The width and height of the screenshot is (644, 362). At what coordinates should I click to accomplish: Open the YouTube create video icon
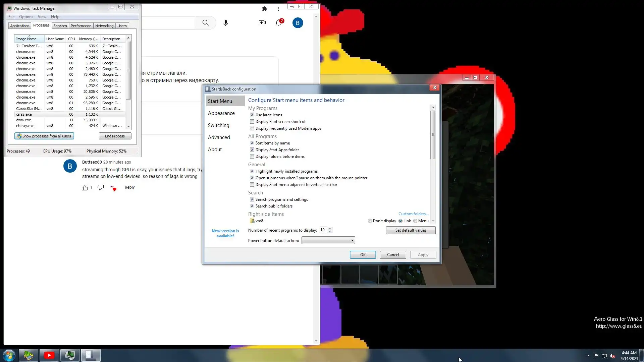pyautogui.click(x=262, y=23)
